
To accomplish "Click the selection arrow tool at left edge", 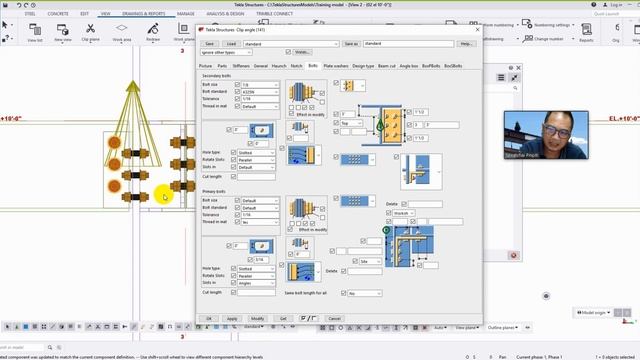I will 5,25.
